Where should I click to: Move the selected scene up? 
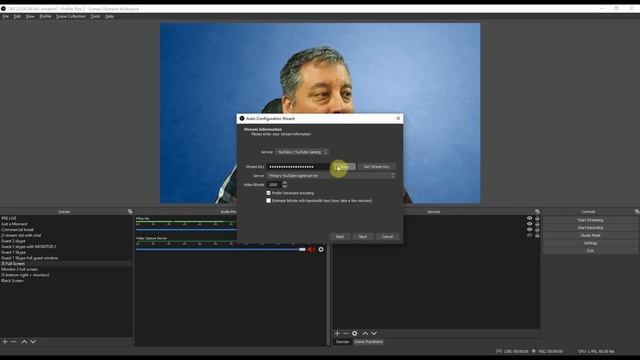tap(24, 341)
